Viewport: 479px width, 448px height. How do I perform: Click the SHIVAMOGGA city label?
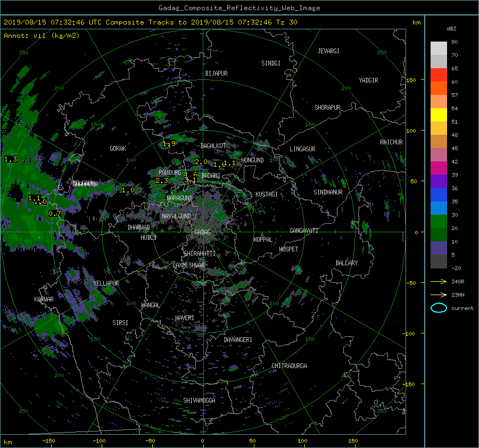199,401
